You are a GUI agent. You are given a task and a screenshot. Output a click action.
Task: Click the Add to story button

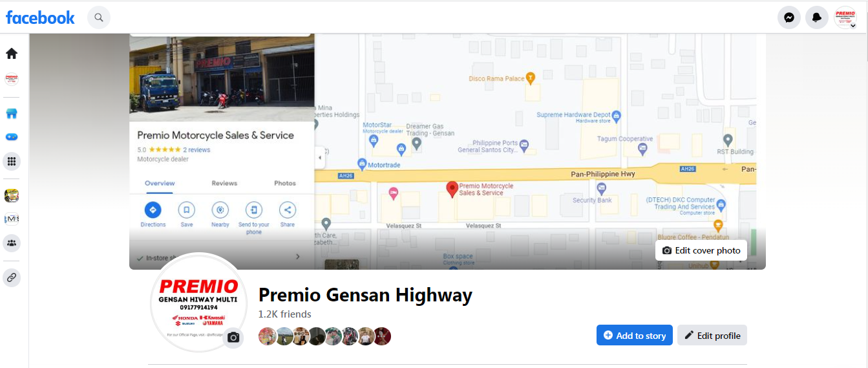[635, 335]
